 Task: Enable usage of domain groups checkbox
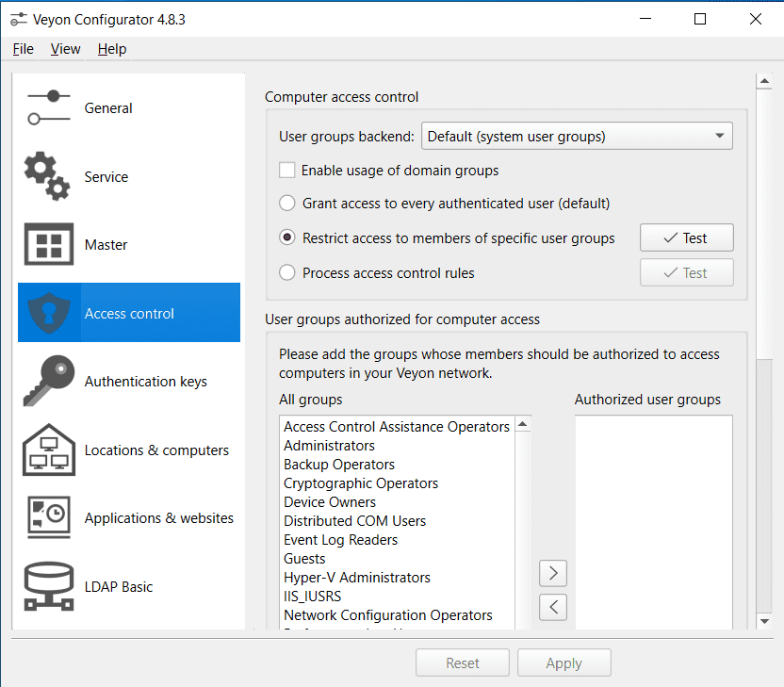287,171
